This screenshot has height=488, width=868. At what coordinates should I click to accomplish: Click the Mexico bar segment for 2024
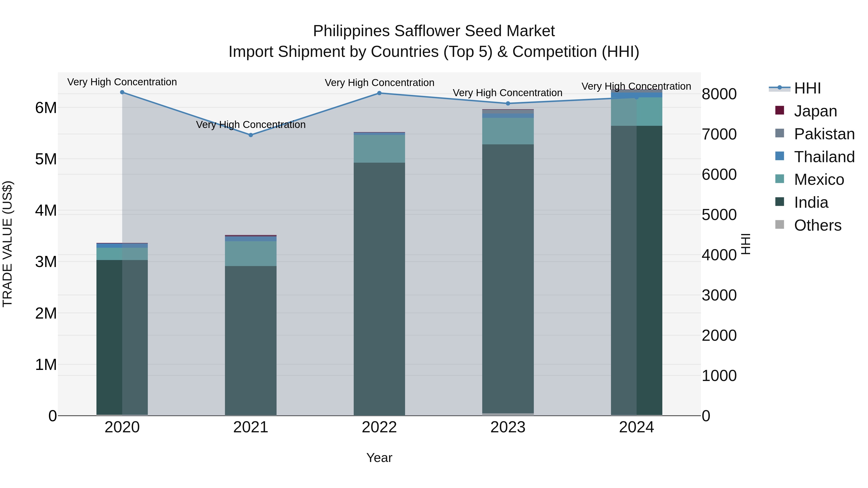pos(637,112)
